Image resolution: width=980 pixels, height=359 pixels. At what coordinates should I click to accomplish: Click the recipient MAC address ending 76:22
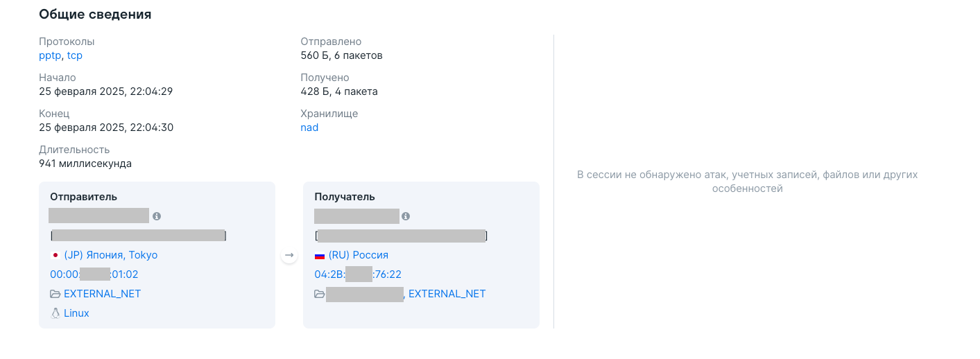[x=358, y=274]
